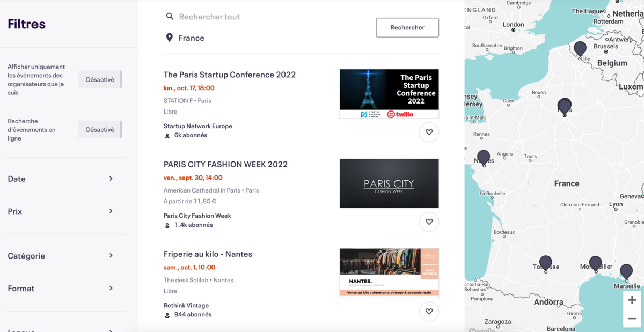Viewport: 644px width, 332px height.
Task: Click the London label on the map
Action: click(x=513, y=24)
